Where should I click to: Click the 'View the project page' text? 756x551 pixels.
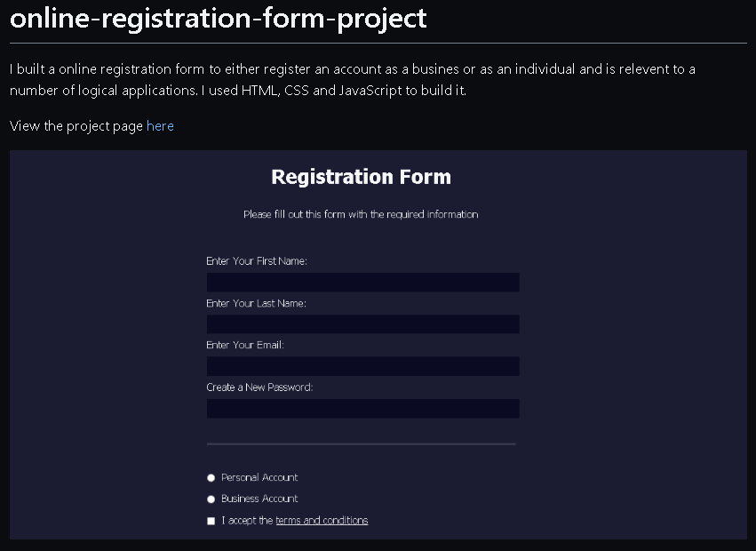[76, 126]
